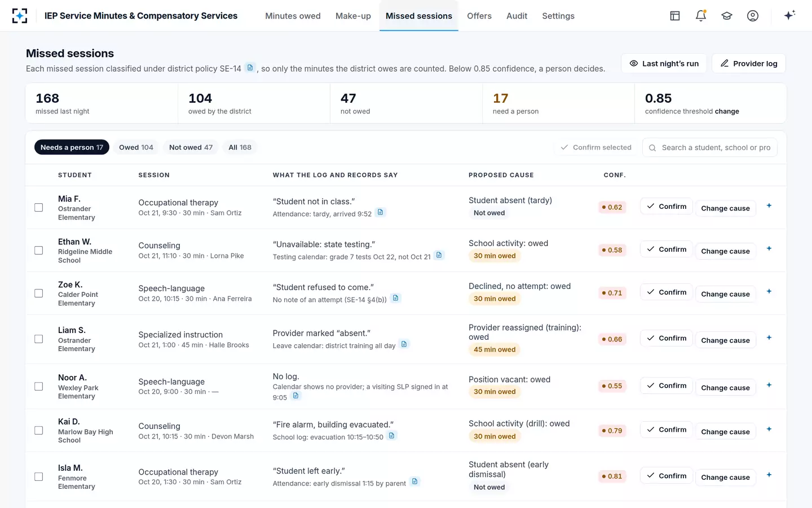Open the table layout icon in header

click(675, 16)
